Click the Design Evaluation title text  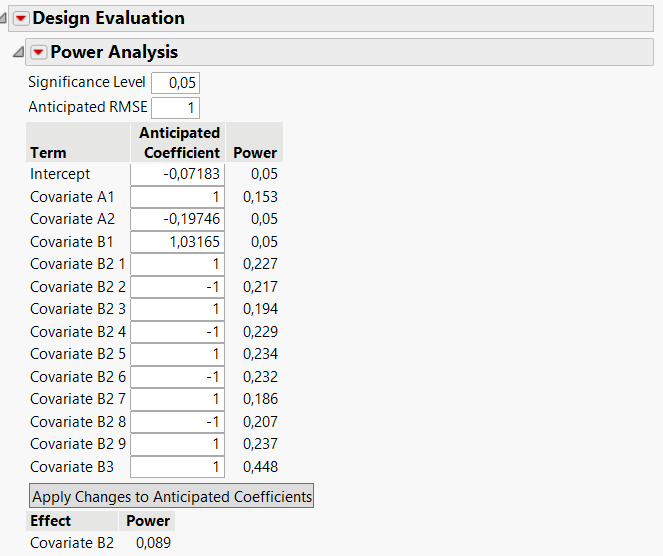click(109, 18)
